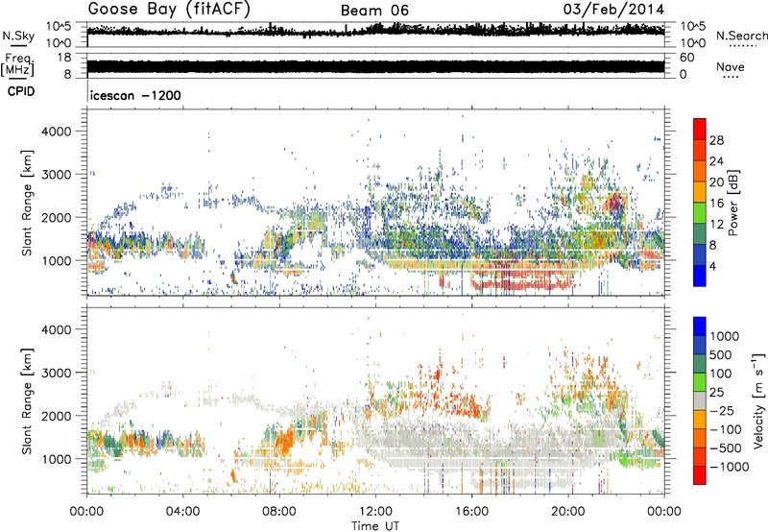Click the '-1000' tick on the Velocity scale
Viewport: 768px width, 532px height.
[729, 467]
